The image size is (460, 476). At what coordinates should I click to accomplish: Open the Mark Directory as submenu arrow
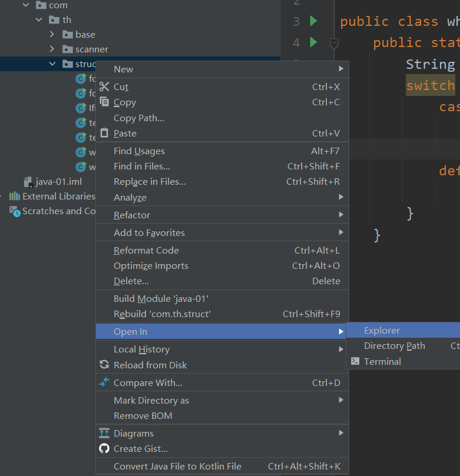[341, 400]
